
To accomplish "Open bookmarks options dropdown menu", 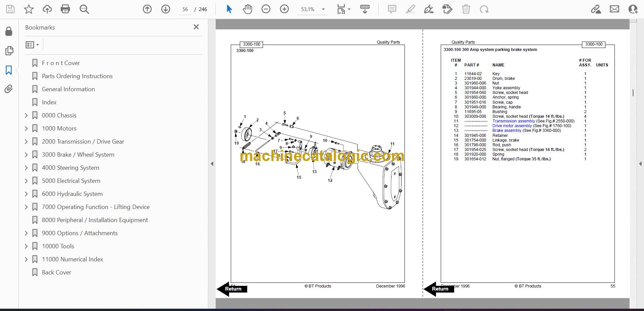I will [x=32, y=45].
